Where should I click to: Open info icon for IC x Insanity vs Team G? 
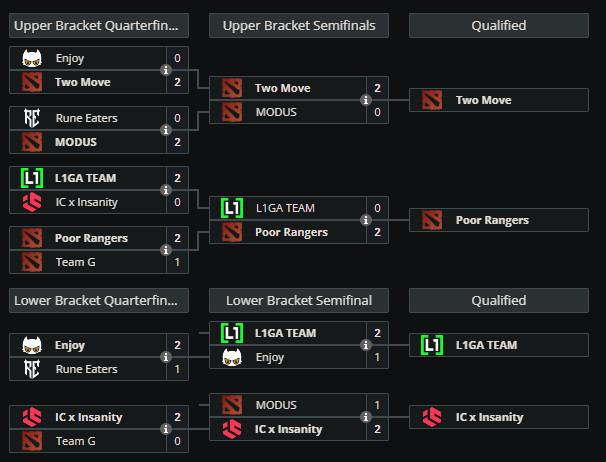click(166, 429)
